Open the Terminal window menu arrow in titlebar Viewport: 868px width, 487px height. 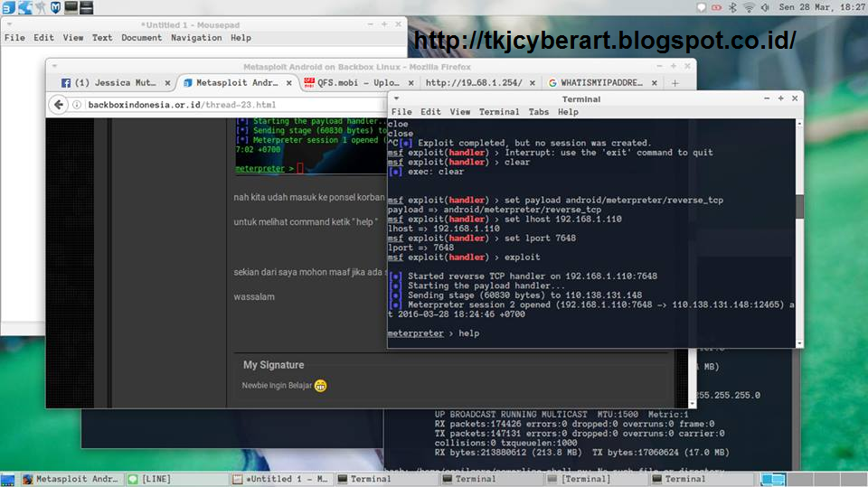click(396, 98)
